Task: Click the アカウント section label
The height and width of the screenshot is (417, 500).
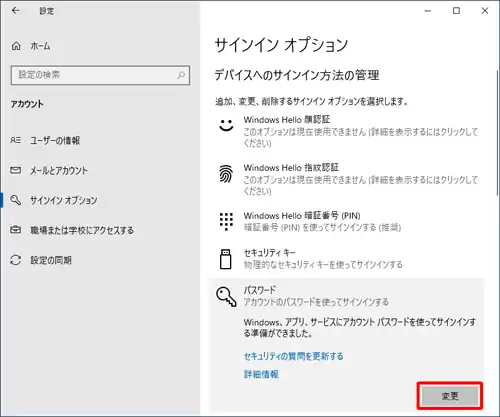Action: (x=27, y=104)
